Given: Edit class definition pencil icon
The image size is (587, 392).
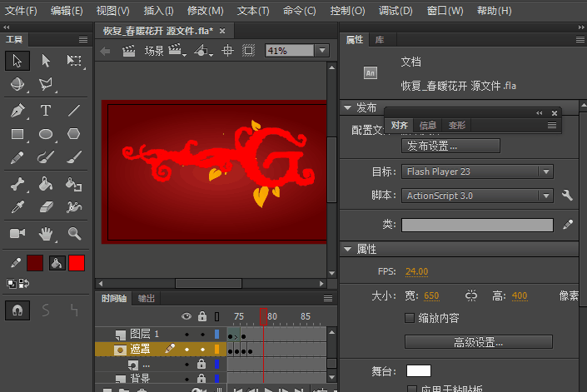Looking at the screenshot, I should point(568,225).
